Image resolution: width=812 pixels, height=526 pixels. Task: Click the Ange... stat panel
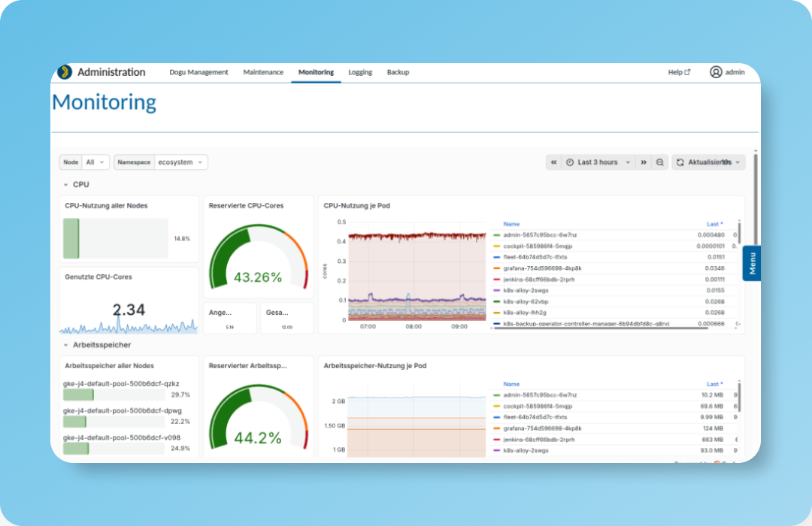[x=230, y=318]
